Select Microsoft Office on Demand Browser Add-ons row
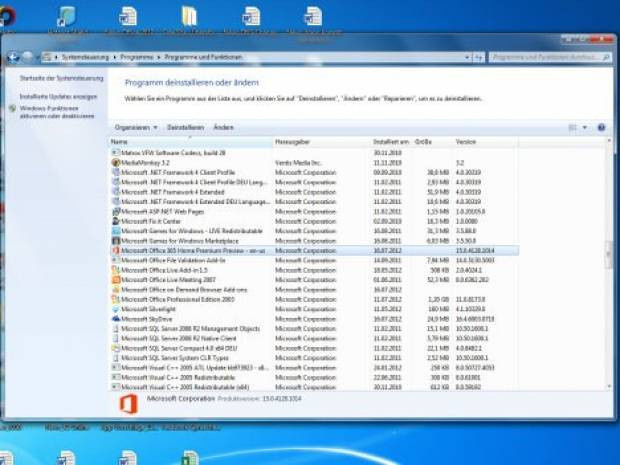The height and width of the screenshot is (465, 620). [314, 289]
